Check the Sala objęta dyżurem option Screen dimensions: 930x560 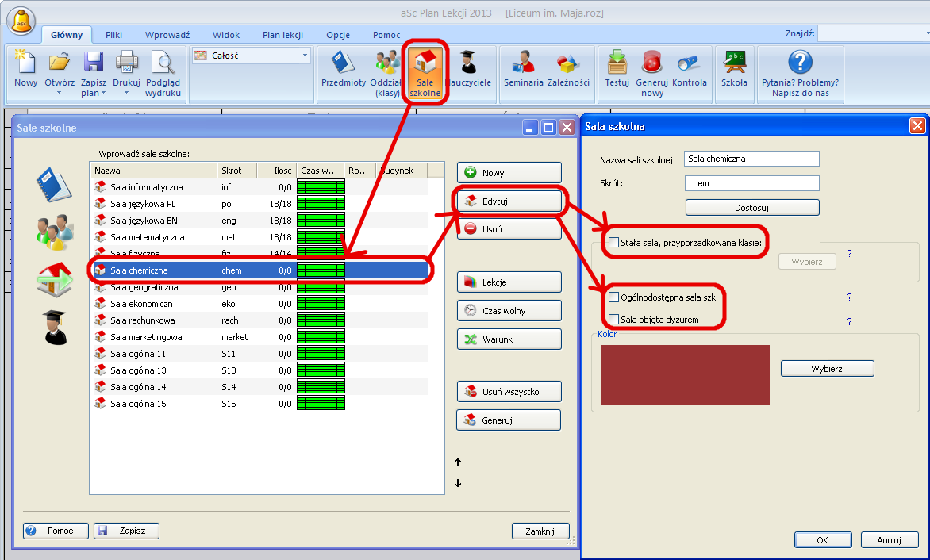pos(613,320)
